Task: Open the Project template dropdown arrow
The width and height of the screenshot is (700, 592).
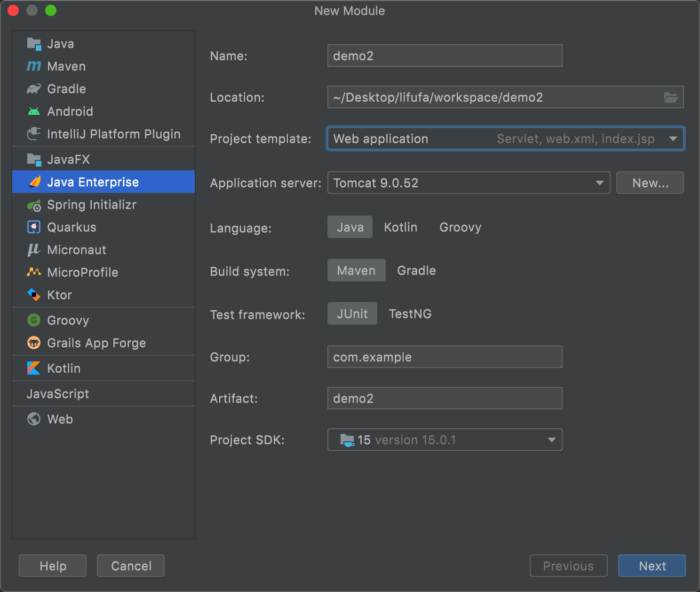Action: [673, 139]
